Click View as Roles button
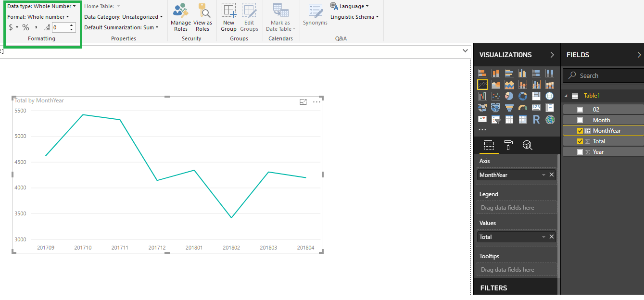This screenshot has width=644, height=300. pyautogui.click(x=202, y=17)
